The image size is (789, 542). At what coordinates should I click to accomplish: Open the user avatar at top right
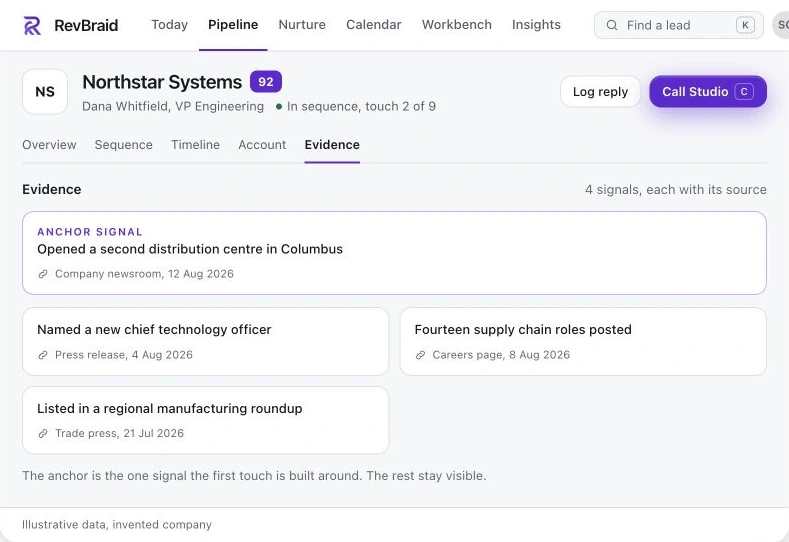781,25
